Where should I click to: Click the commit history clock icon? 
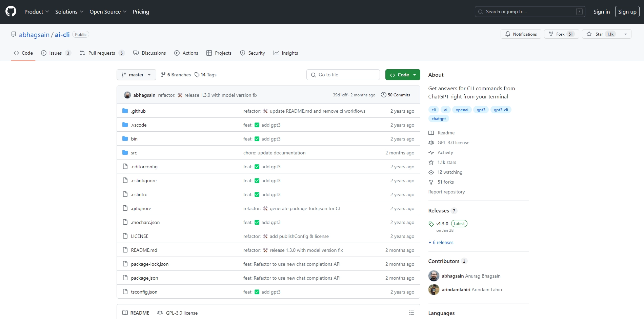pos(384,95)
